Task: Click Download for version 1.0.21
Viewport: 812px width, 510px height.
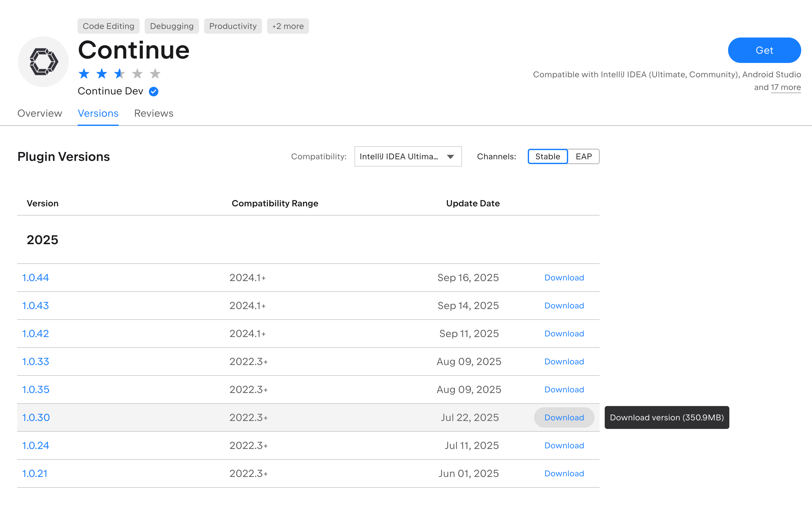Action: pyautogui.click(x=564, y=473)
